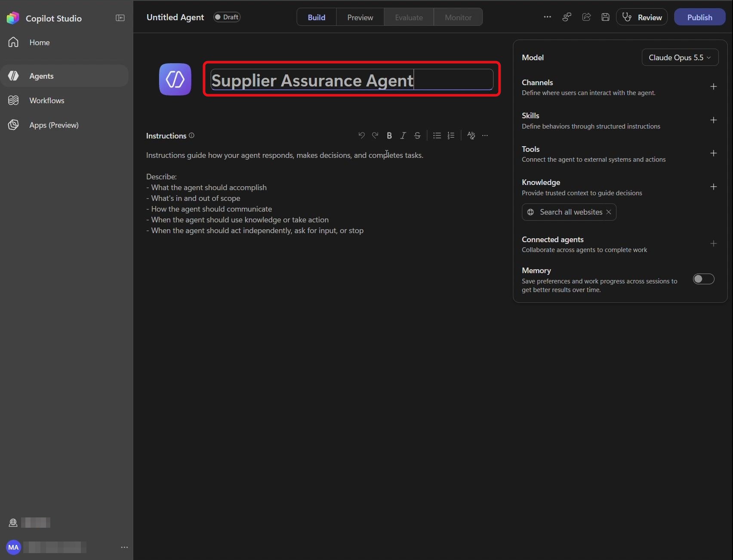Image resolution: width=733 pixels, height=560 pixels.
Task: Add a connected agent
Action: point(713,243)
